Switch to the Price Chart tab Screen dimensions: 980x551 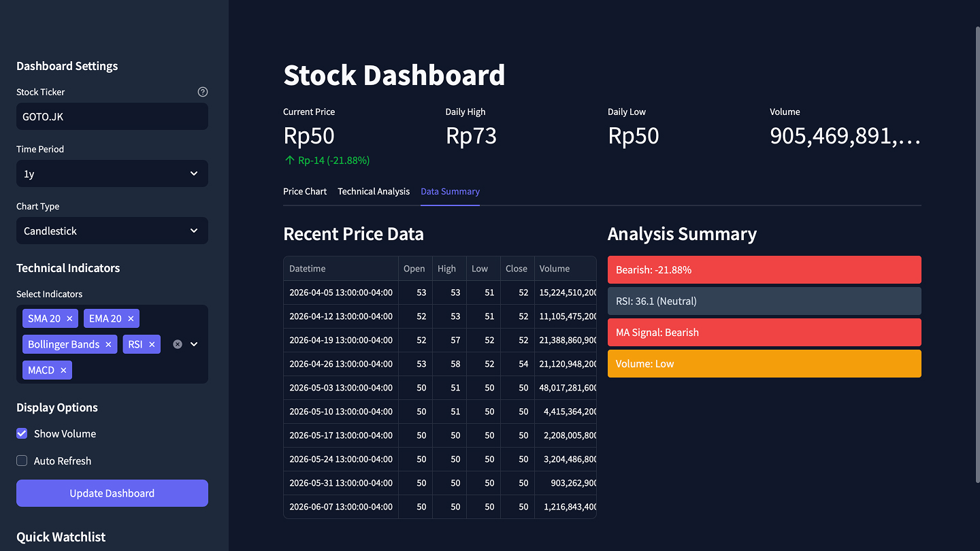[305, 191]
